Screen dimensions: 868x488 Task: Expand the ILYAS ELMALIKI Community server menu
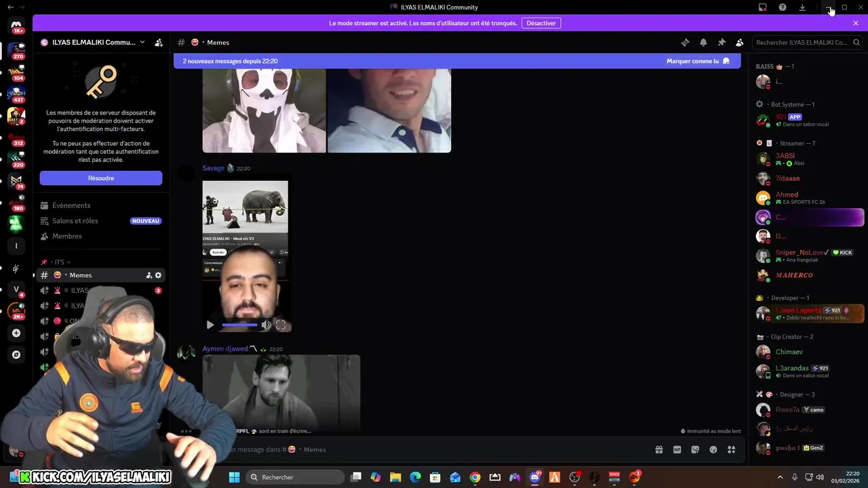93,42
